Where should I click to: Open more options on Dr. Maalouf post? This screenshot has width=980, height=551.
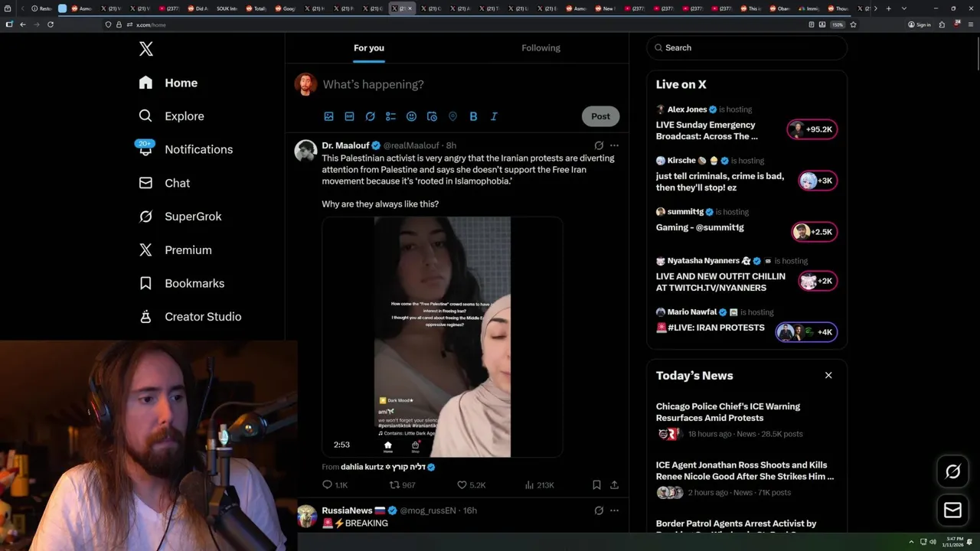click(614, 145)
